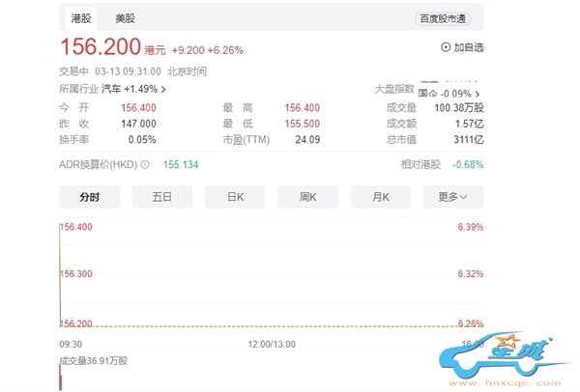
Task: Select the 周K chart tab
Action: coord(307,197)
